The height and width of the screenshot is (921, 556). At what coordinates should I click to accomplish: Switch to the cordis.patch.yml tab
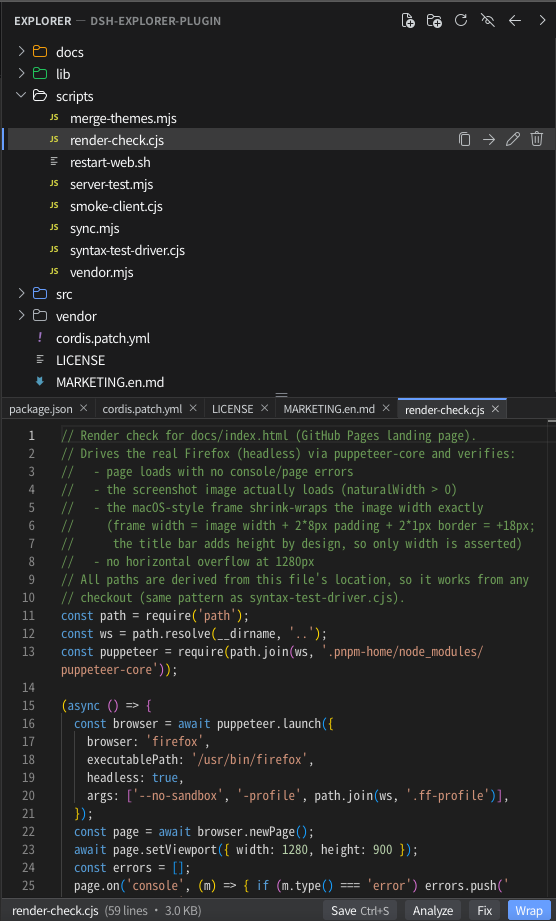pos(142,409)
